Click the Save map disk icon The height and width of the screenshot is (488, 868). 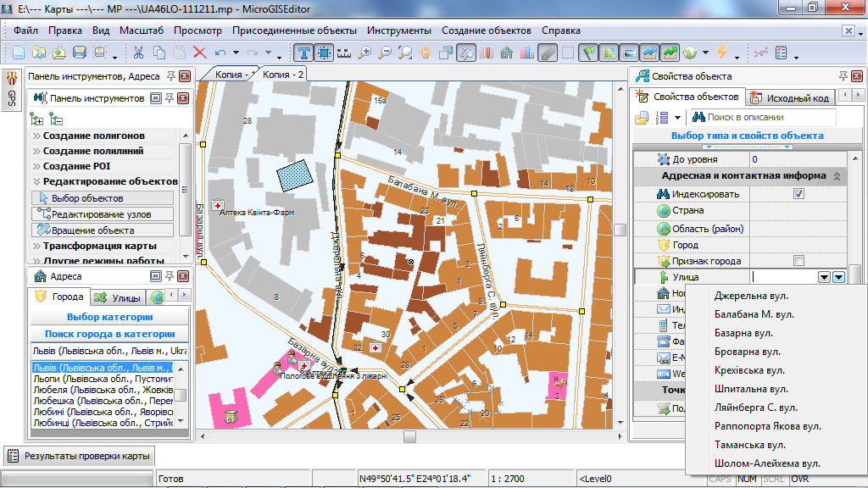click(x=80, y=53)
